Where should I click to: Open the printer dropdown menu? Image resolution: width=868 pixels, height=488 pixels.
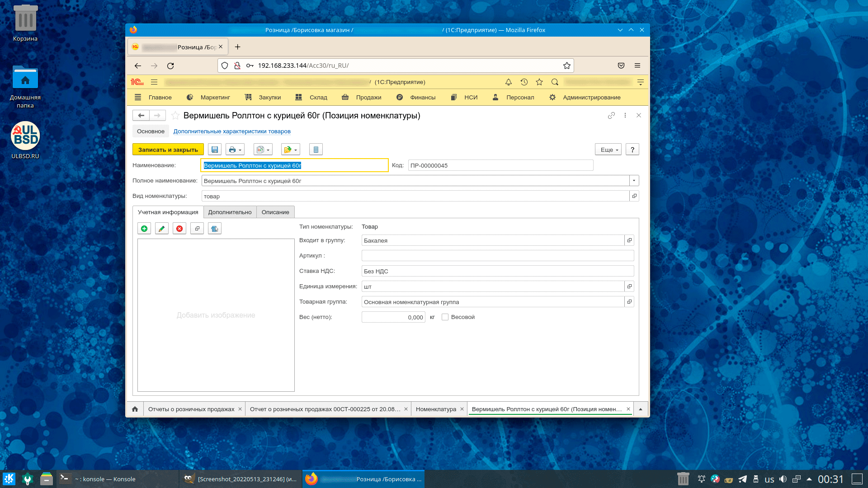(x=235, y=150)
